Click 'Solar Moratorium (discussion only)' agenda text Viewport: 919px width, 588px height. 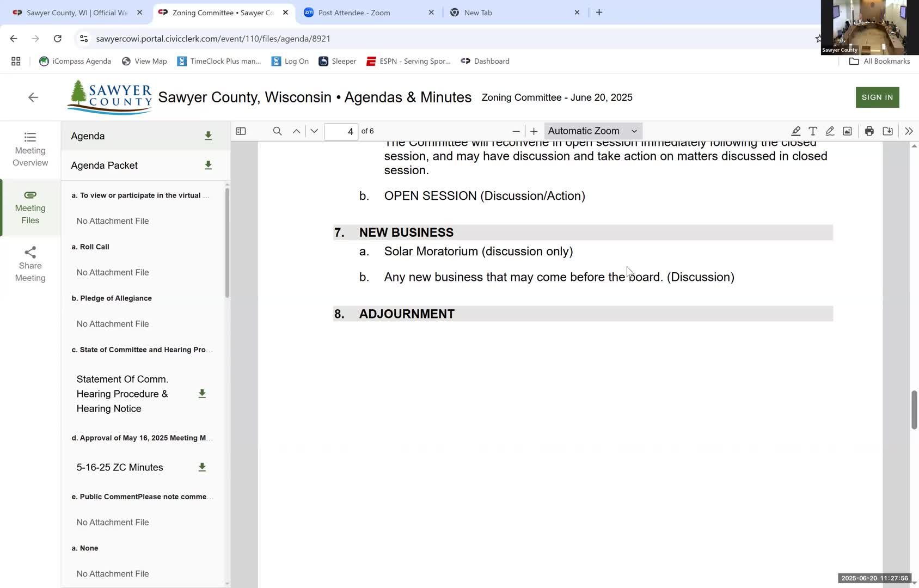coord(479,251)
